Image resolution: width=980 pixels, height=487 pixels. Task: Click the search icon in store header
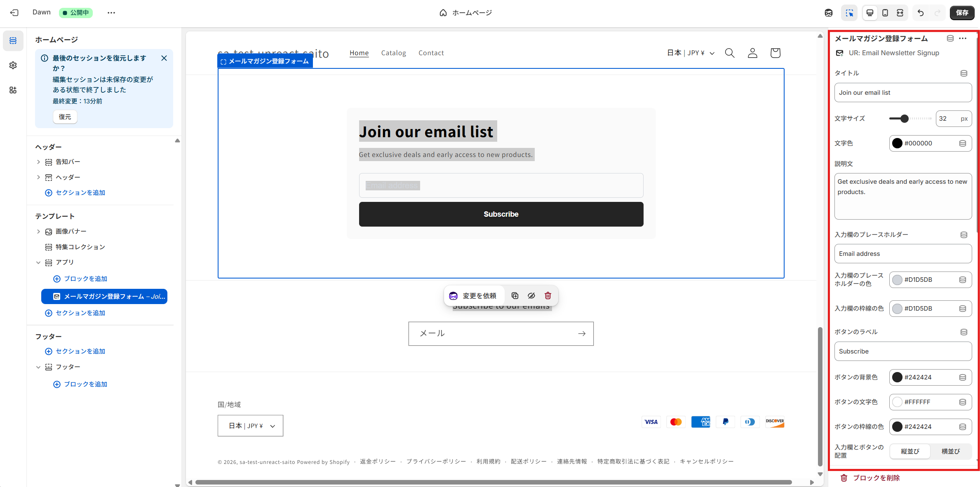730,53
